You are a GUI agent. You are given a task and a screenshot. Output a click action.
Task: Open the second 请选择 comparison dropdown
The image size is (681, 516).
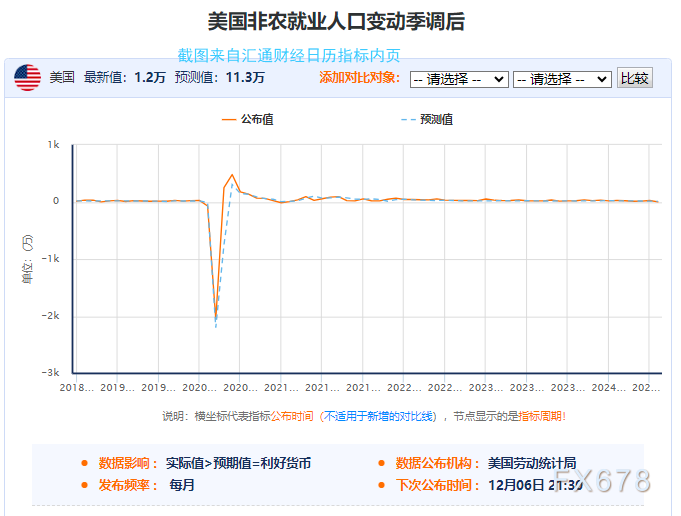tap(561, 79)
